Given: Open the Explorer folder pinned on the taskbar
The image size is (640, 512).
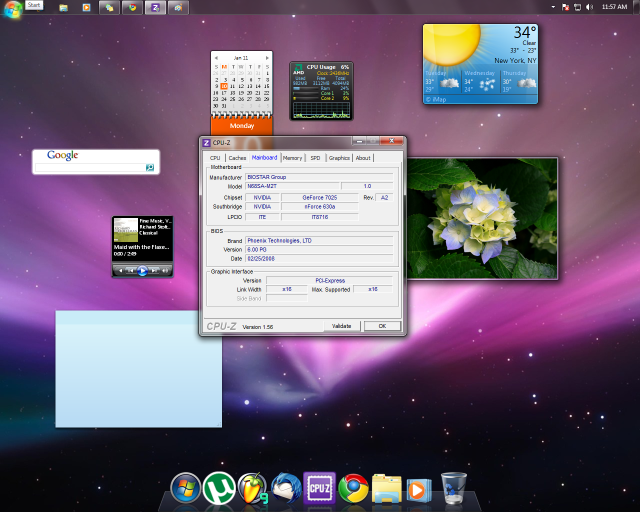Looking at the screenshot, I should 63,8.
